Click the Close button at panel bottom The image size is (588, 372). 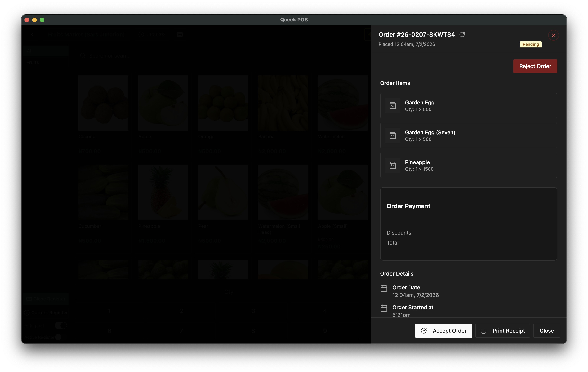(546, 330)
